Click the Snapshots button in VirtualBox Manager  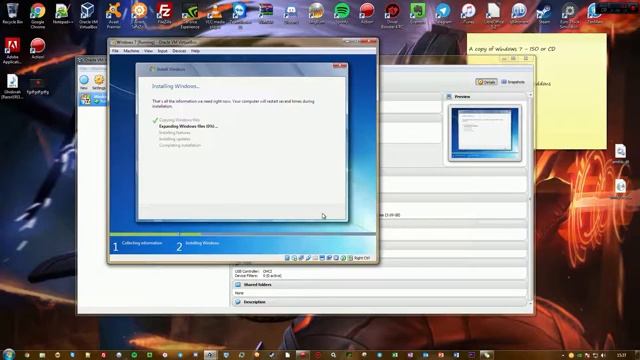pyautogui.click(x=513, y=82)
